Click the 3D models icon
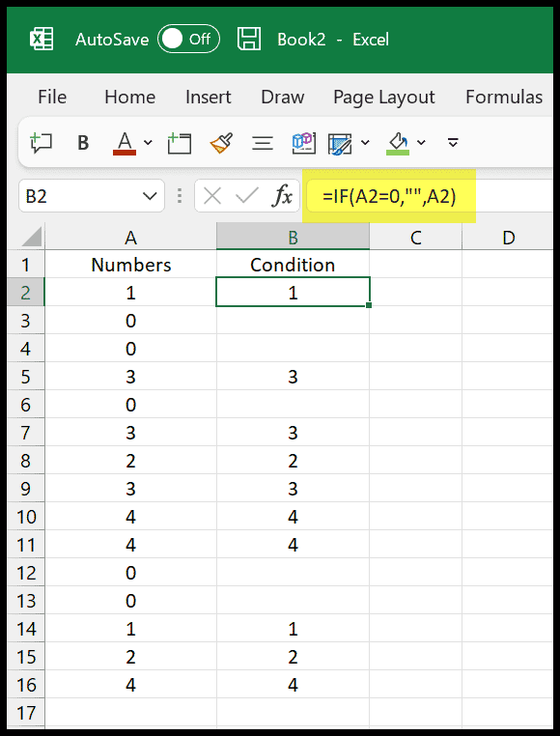This screenshot has height=736, width=560. (304, 143)
